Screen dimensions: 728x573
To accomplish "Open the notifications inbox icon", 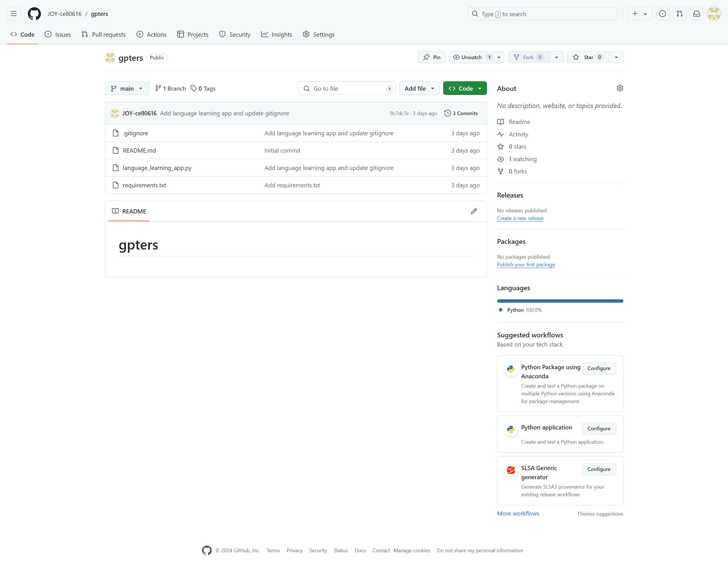I will point(696,14).
